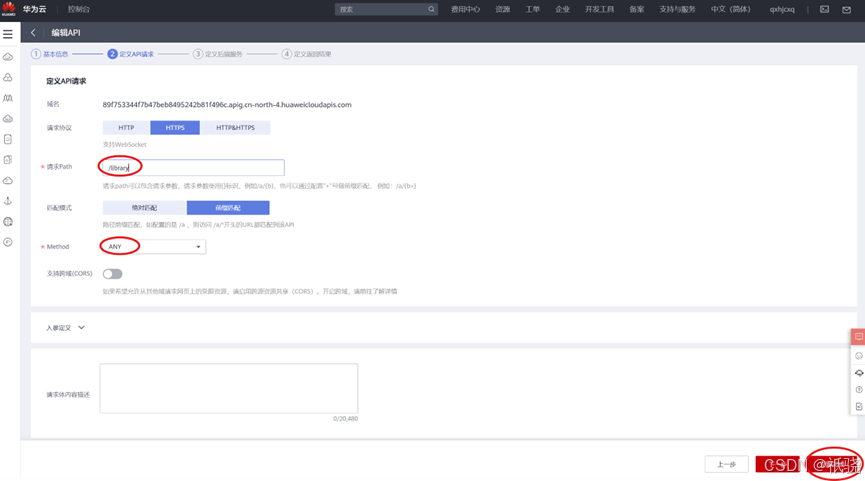The image size is (865, 481).
Task: Go to step 4 定义返回结果
Action: pyautogui.click(x=306, y=54)
